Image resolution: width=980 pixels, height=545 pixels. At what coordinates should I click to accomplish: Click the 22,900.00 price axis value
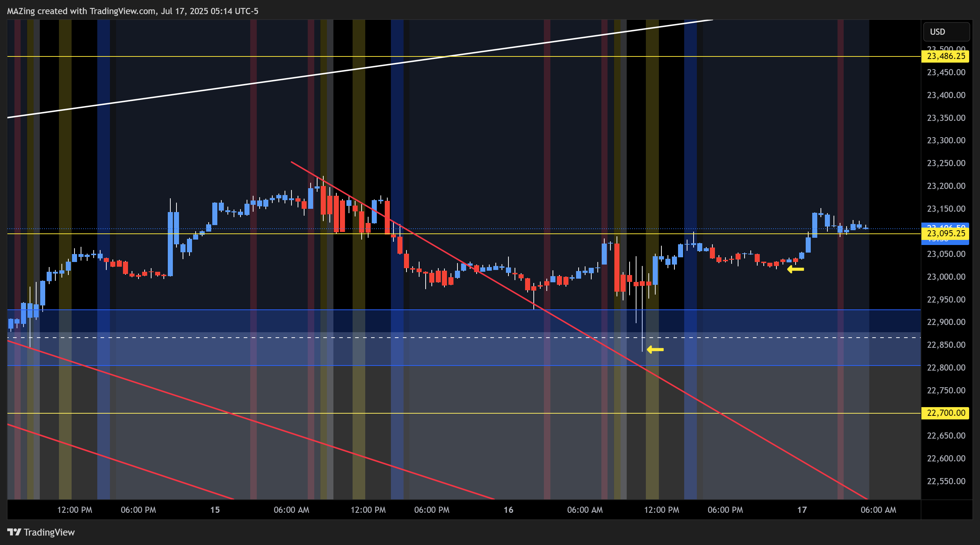point(946,322)
